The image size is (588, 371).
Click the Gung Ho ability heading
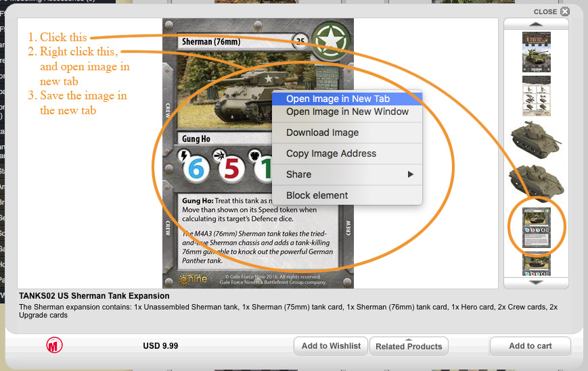(x=196, y=139)
